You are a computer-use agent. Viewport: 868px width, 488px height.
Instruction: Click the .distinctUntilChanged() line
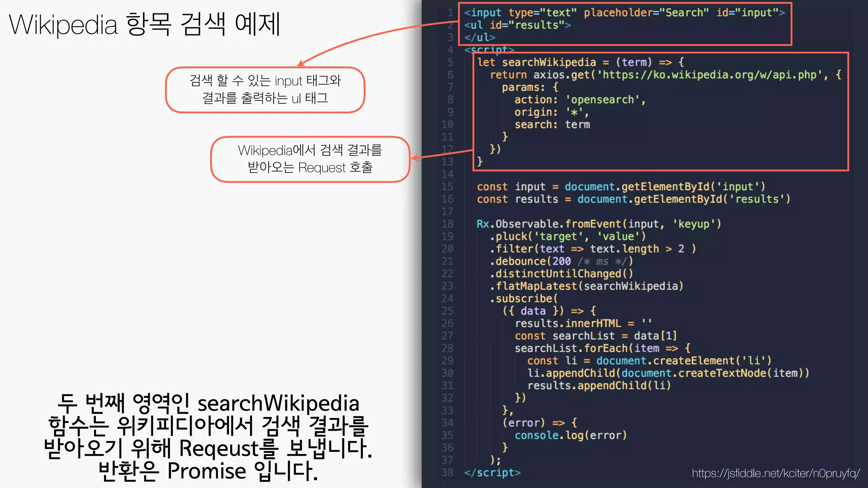coord(562,274)
